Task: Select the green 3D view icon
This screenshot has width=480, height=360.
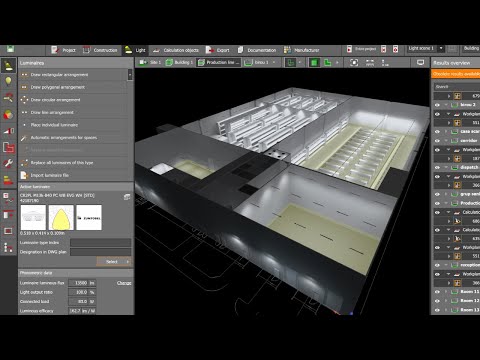Action: 314,62
